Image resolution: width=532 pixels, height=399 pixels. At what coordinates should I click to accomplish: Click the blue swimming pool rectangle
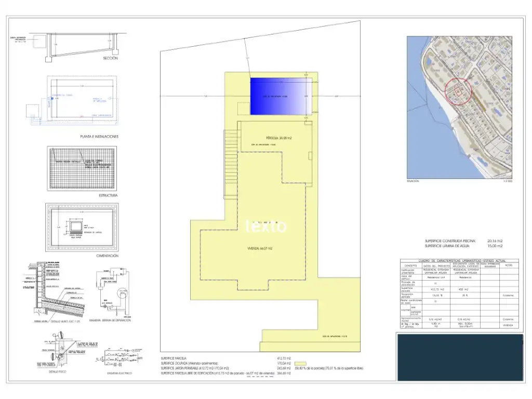281,96
